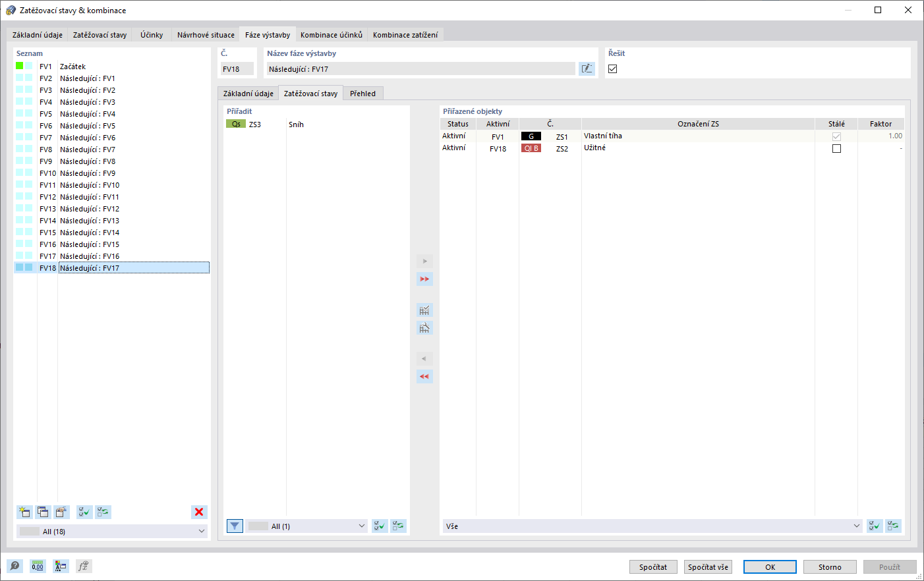Remove selected item with single left arrow

pyautogui.click(x=424, y=358)
